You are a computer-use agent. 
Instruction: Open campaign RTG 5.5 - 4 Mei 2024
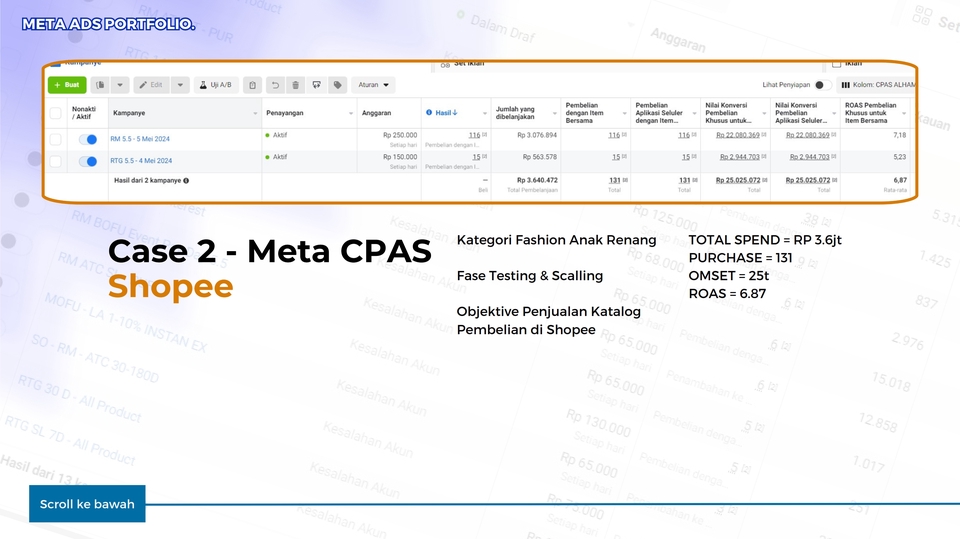coord(141,161)
